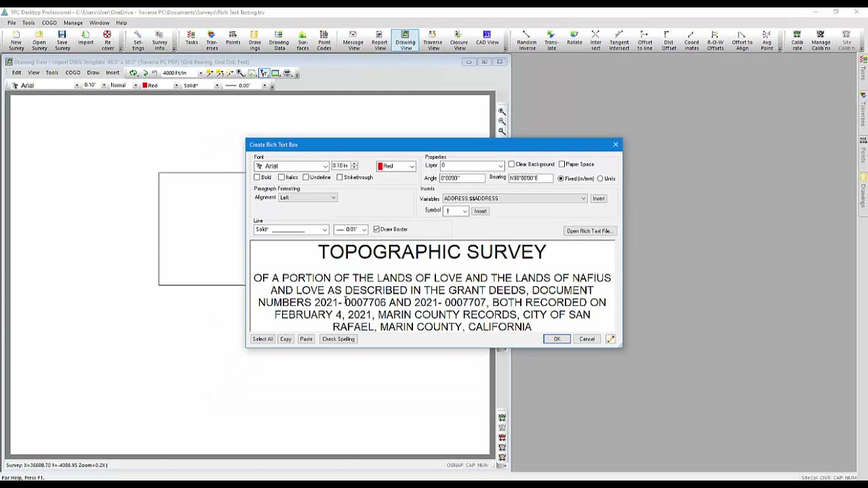
Task: Click the Angle input field
Action: click(x=462, y=178)
